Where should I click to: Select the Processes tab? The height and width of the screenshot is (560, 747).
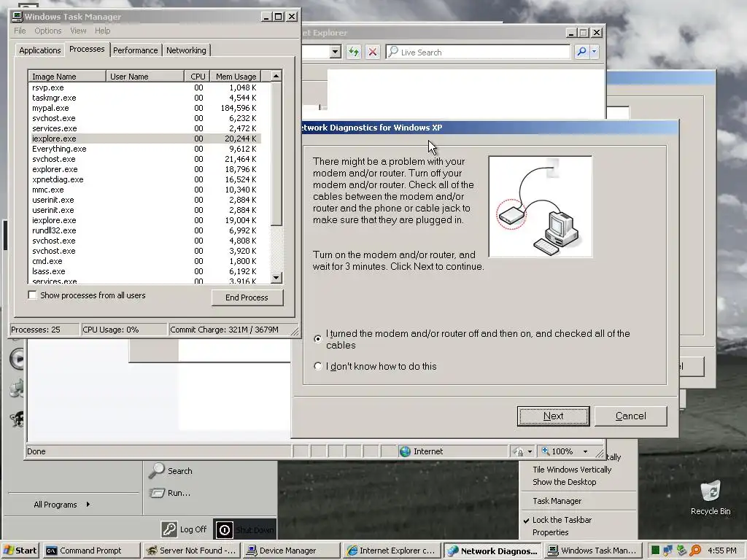[87, 49]
